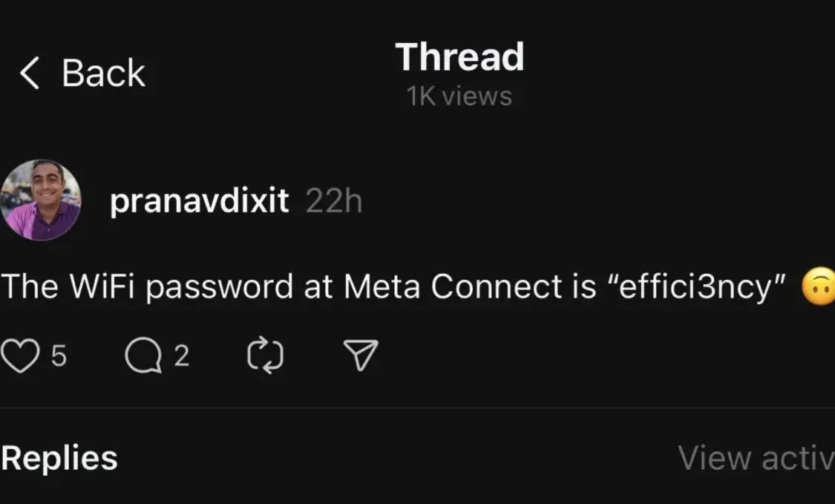Click the reply count number 2

182,356
